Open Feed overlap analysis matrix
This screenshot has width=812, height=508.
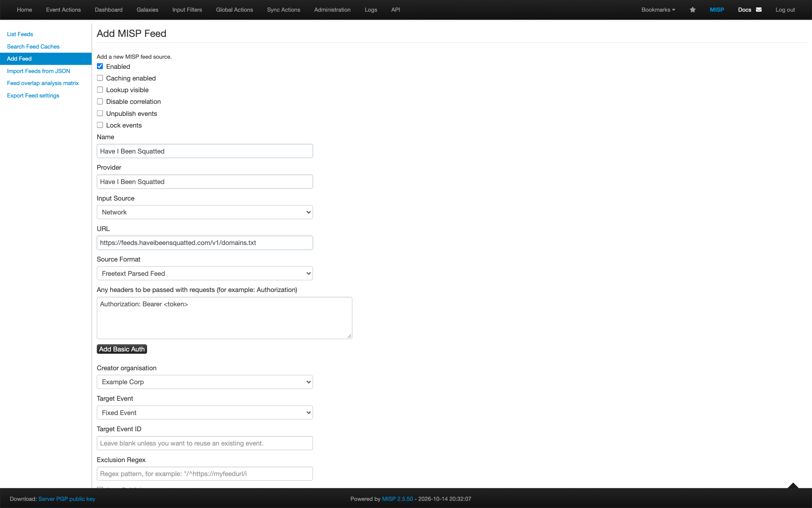43,83
